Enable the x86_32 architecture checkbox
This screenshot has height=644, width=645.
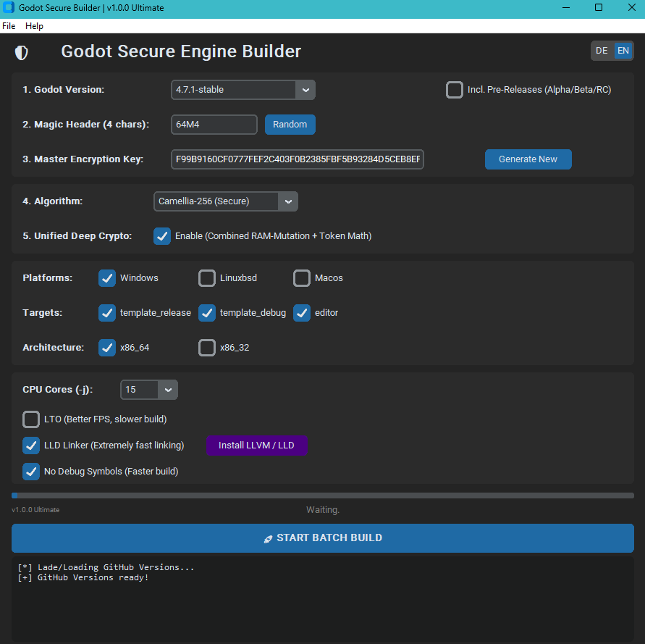(x=207, y=348)
